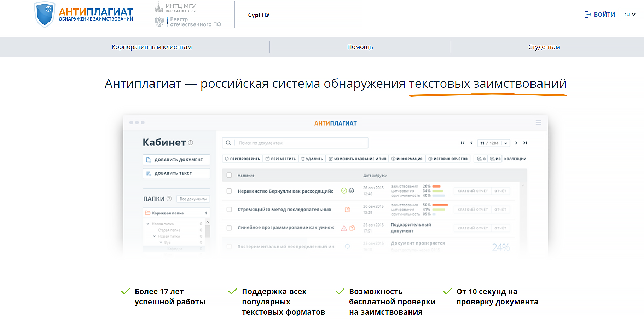Click the spinner icon for Экспериментальный row
This screenshot has width=644, height=321.
point(347,246)
